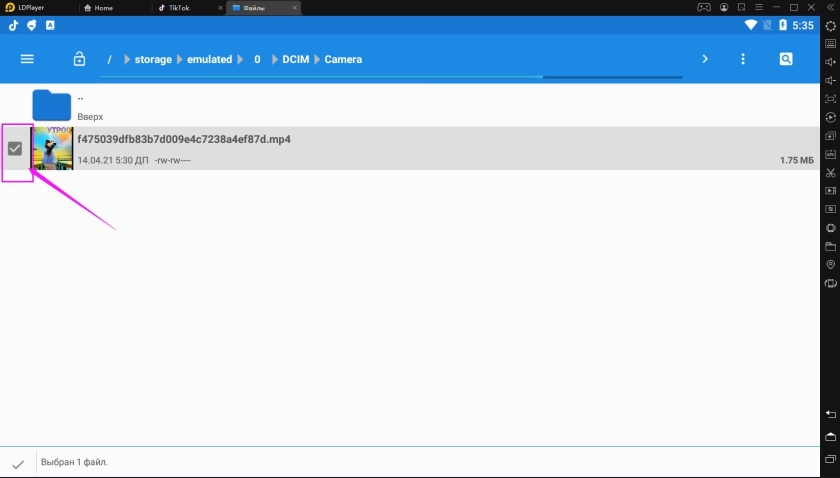This screenshot has width=840, height=478.
Task: Go to the storage breadcrumb folder
Action: click(x=153, y=60)
